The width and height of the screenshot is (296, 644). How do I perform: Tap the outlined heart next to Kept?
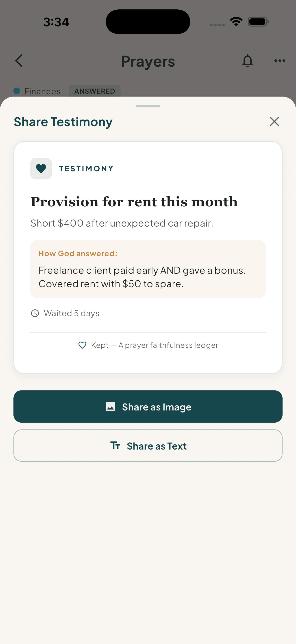click(82, 345)
